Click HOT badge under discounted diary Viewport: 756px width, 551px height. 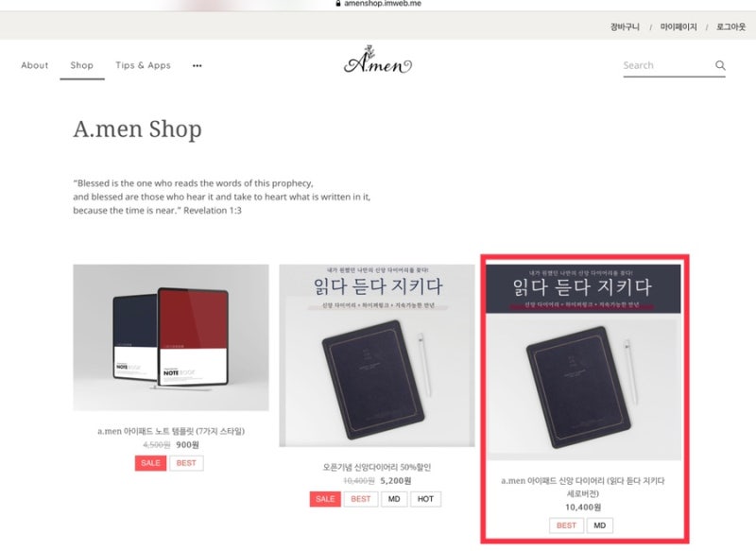pos(426,499)
